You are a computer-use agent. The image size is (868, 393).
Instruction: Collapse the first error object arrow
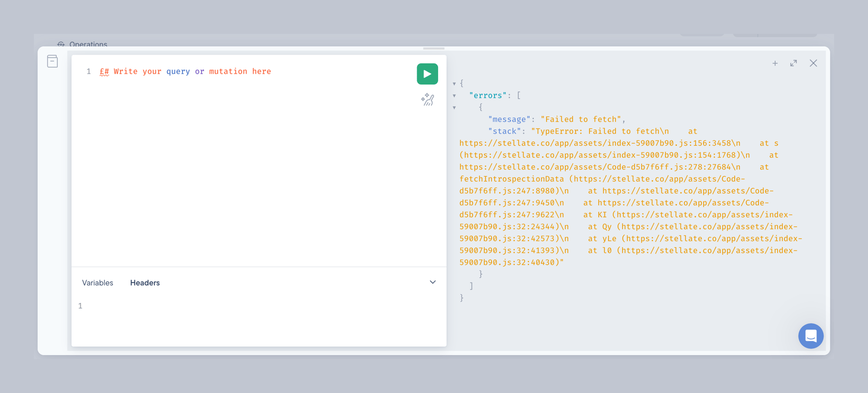coord(454,107)
